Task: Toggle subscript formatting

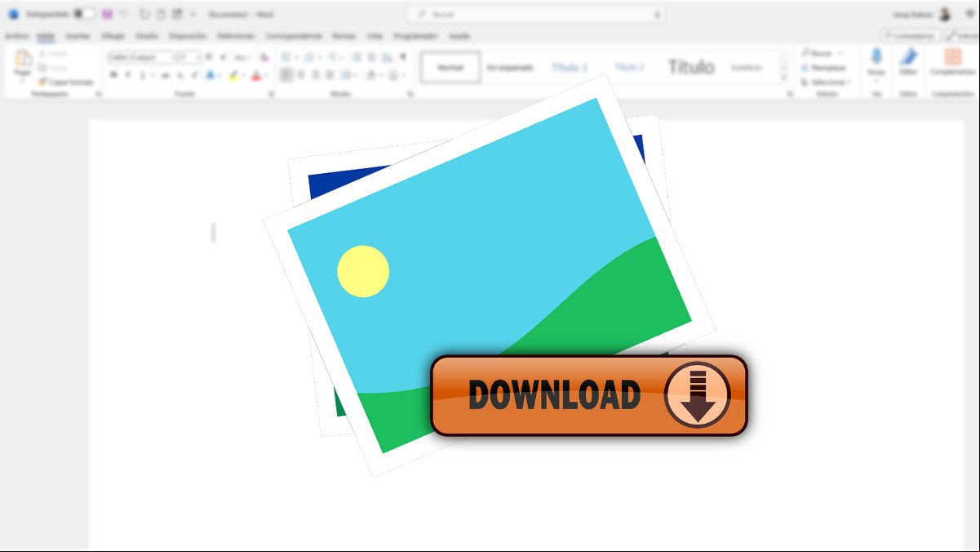Action: click(x=180, y=75)
